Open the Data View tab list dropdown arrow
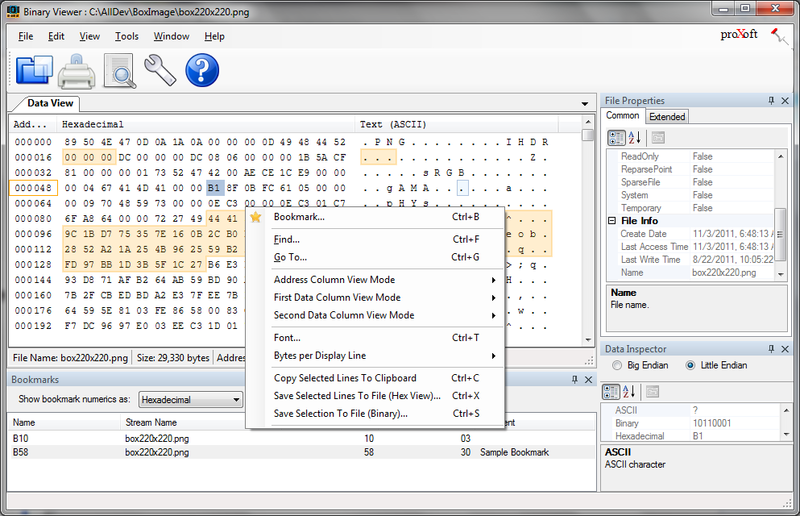 click(x=585, y=104)
